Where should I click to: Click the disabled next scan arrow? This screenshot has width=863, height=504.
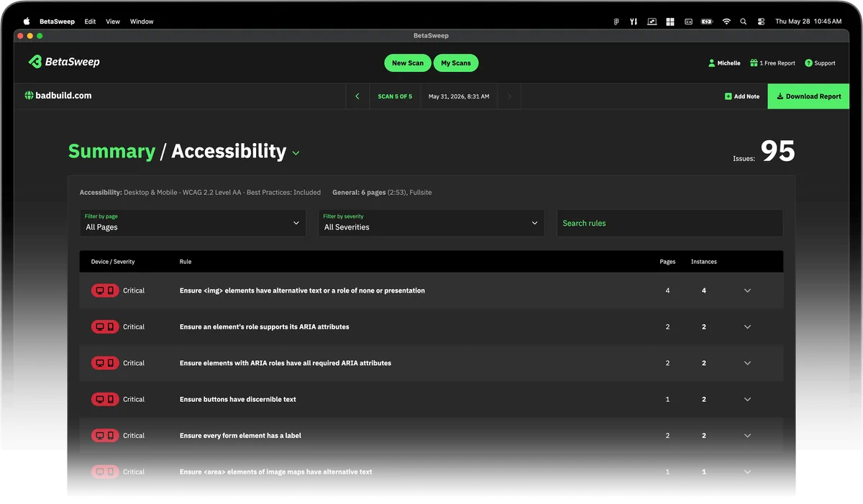pos(509,96)
